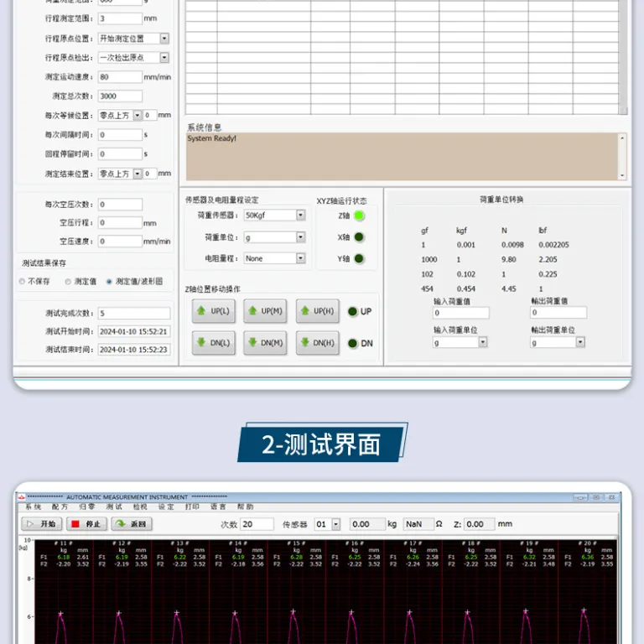Select the 测定值/波形图 radio option
The width and height of the screenshot is (644, 644).
click(x=109, y=282)
